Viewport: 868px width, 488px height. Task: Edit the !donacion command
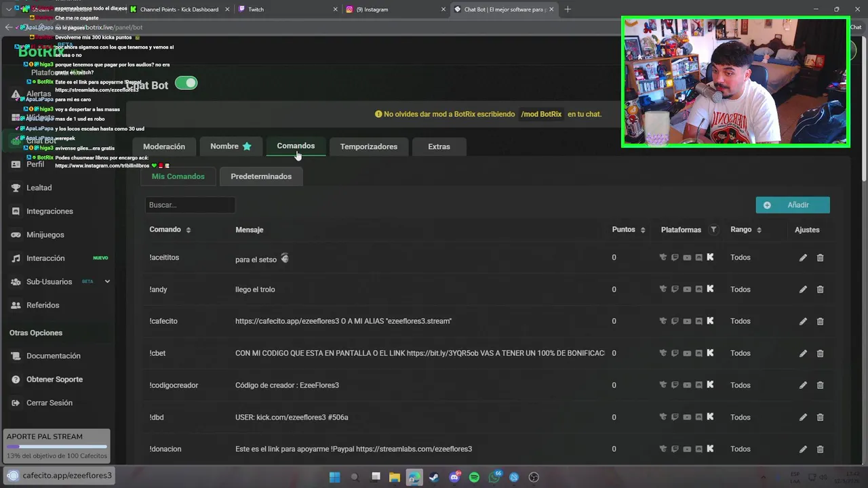click(x=803, y=449)
